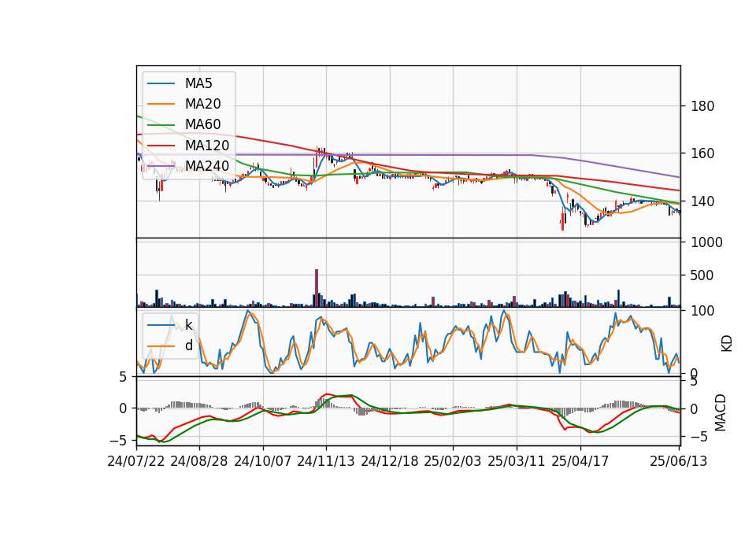Click the 24/08/28 date label
Image resolution: width=756 pixels, height=543 pixels.
pyautogui.click(x=199, y=461)
